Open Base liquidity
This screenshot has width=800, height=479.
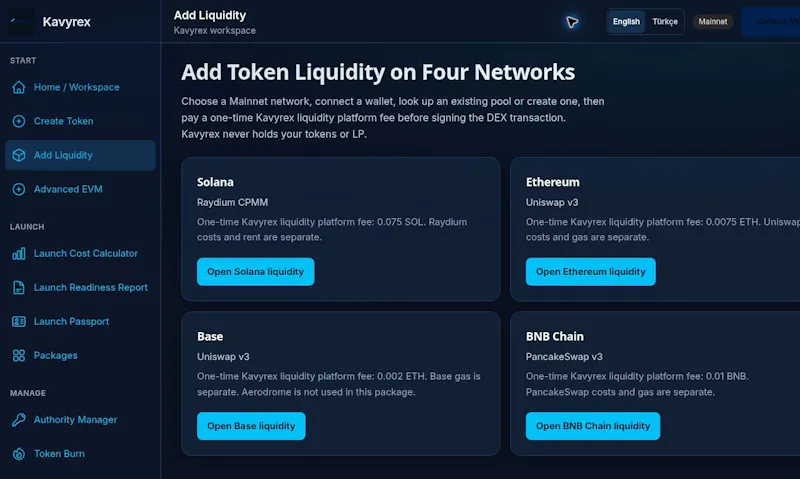(x=251, y=426)
